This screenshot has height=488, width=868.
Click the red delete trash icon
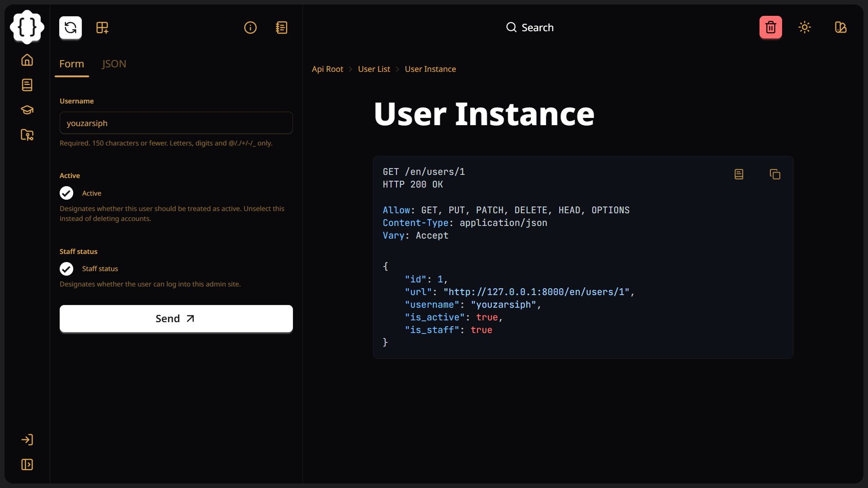771,28
